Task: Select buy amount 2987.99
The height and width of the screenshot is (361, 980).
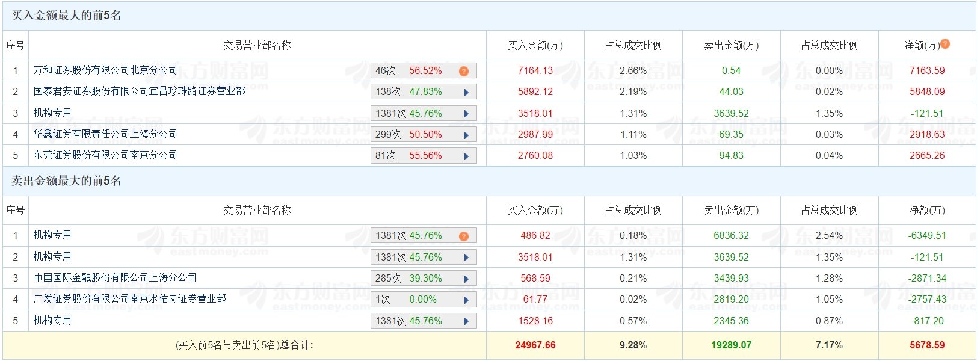Action: pyautogui.click(x=535, y=135)
